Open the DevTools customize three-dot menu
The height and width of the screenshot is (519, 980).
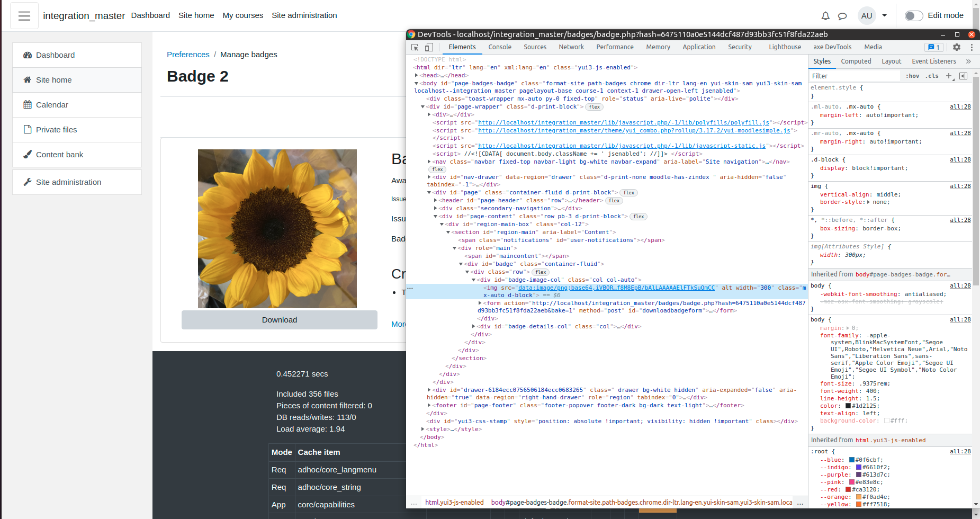click(x=972, y=47)
